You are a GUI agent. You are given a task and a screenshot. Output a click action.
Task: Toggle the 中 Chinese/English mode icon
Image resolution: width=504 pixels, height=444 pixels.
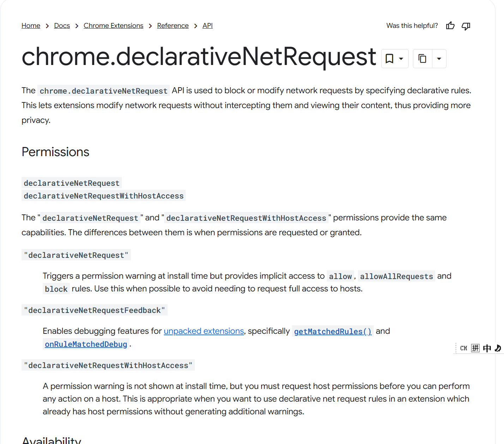(x=487, y=348)
